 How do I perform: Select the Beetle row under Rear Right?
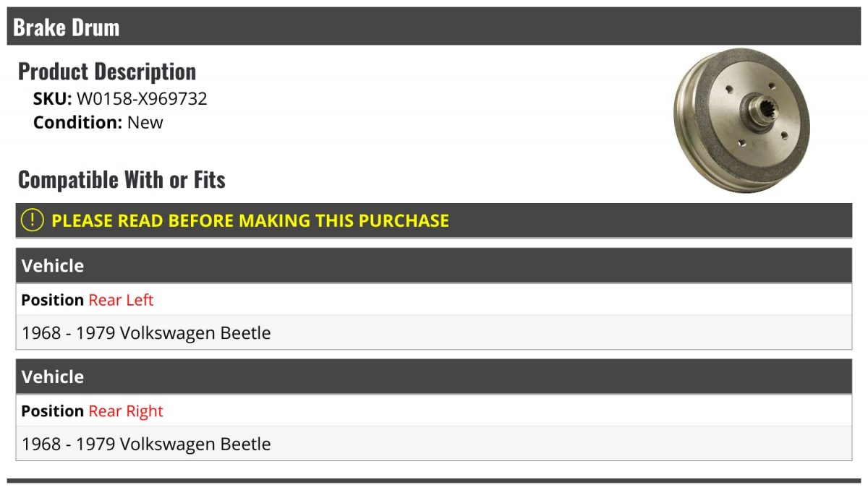tap(434, 444)
